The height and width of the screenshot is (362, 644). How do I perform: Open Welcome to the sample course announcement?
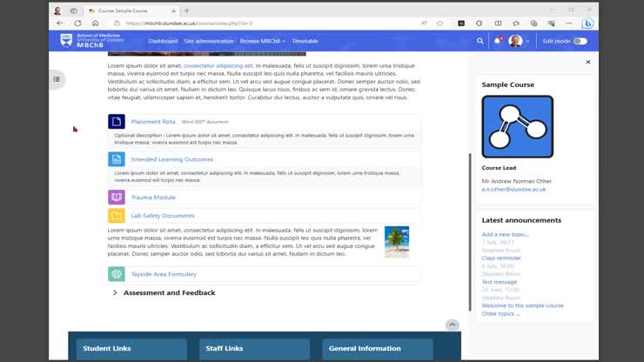tap(522, 305)
